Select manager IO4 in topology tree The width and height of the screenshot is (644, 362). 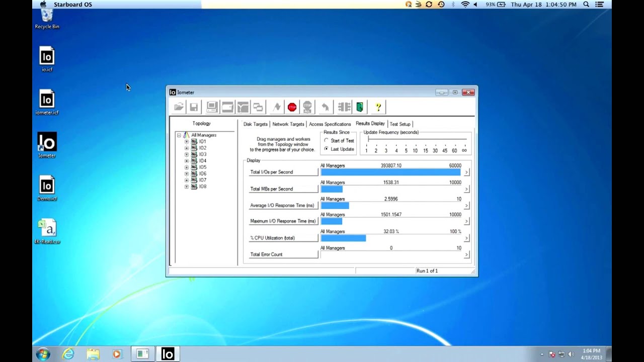pos(202,161)
